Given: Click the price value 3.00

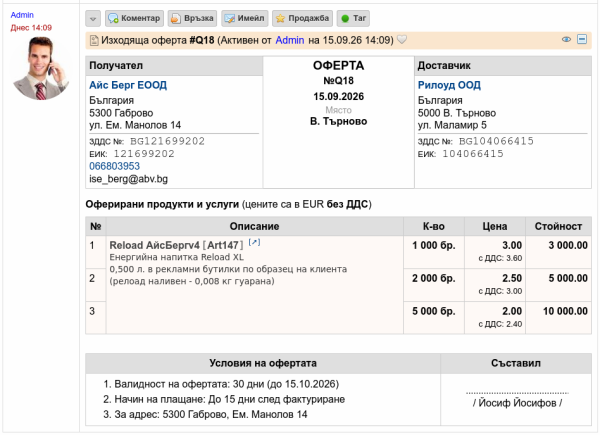Looking at the screenshot, I should [512, 245].
